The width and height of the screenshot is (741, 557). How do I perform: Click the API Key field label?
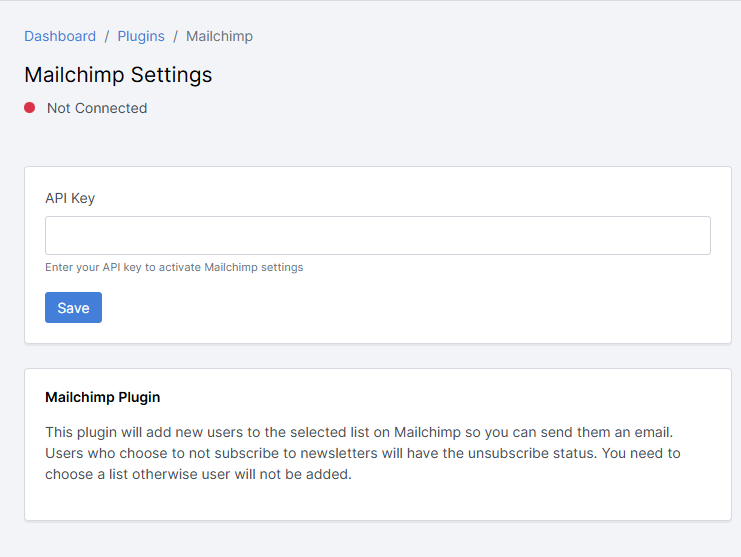coord(70,198)
